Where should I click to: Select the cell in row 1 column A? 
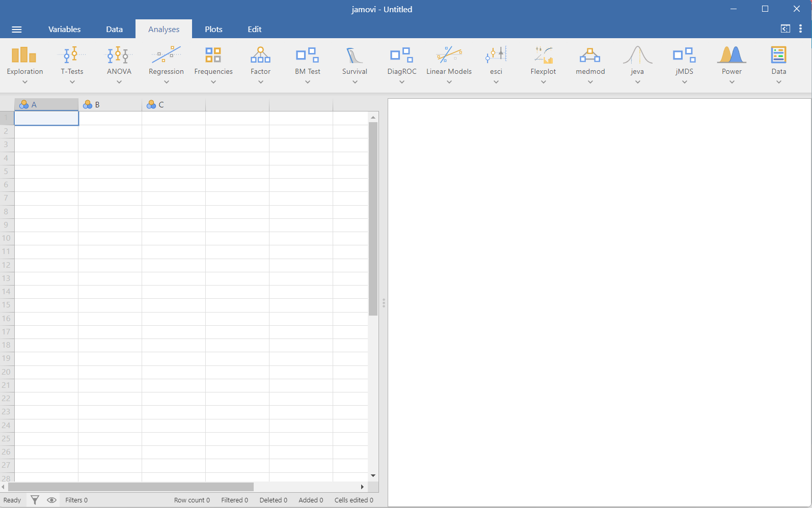pos(46,118)
